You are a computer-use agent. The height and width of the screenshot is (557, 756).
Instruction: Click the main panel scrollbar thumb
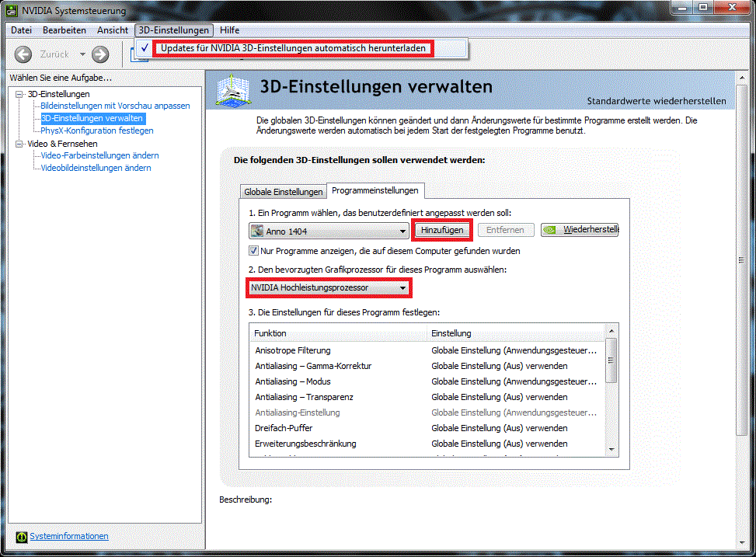tap(741, 260)
